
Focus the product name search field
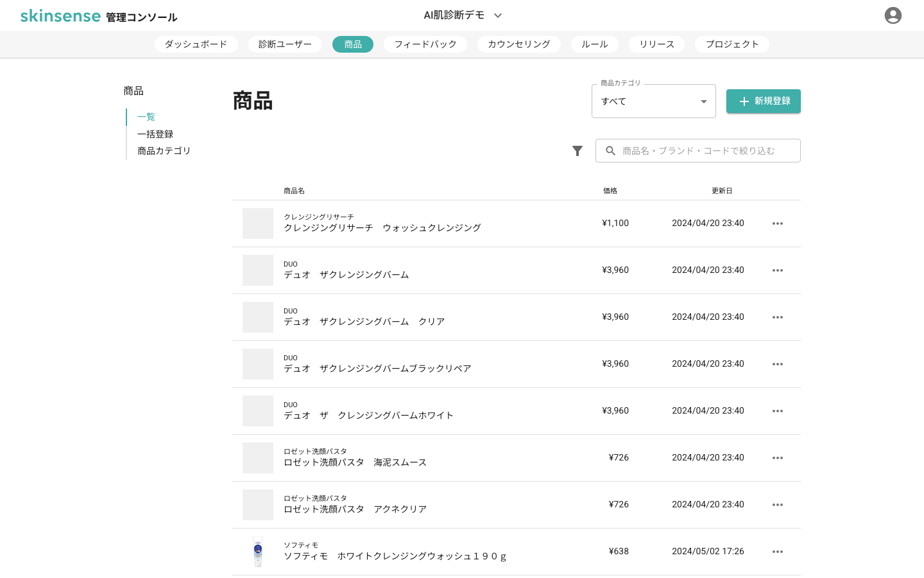pos(698,151)
